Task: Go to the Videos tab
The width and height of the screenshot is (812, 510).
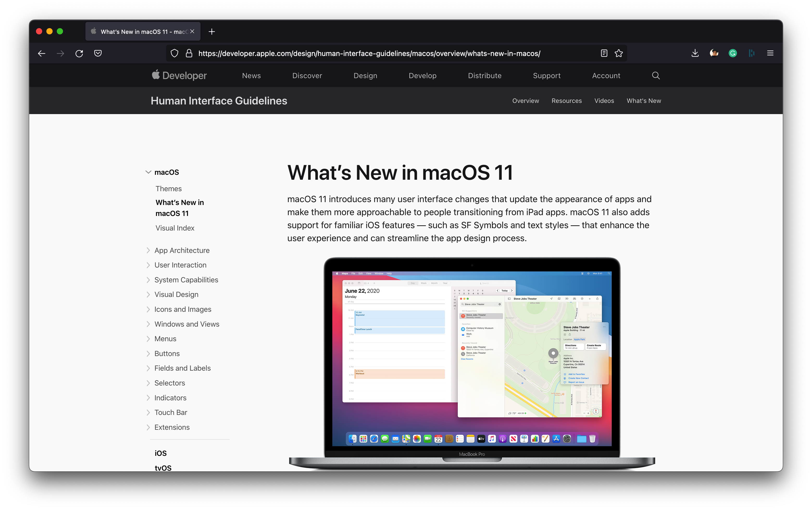Action: [x=604, y=101]
